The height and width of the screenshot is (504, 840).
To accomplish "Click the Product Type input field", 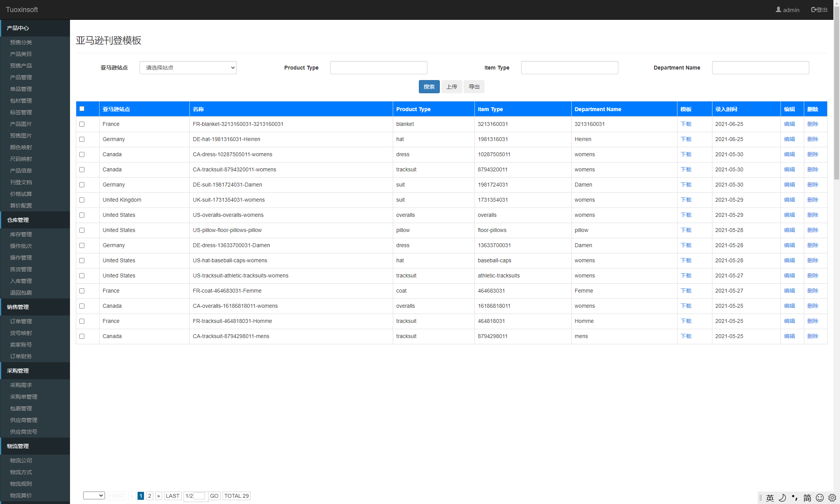I will click(378, 68).
